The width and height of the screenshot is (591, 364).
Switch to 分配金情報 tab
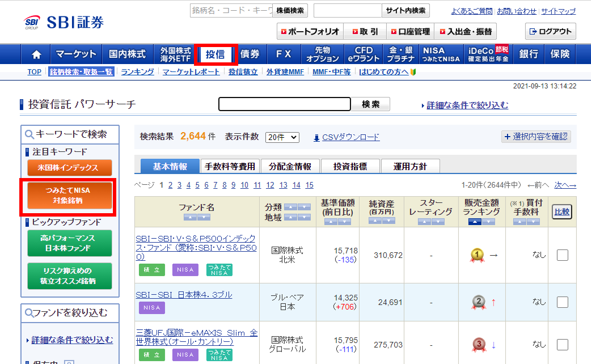290,166
